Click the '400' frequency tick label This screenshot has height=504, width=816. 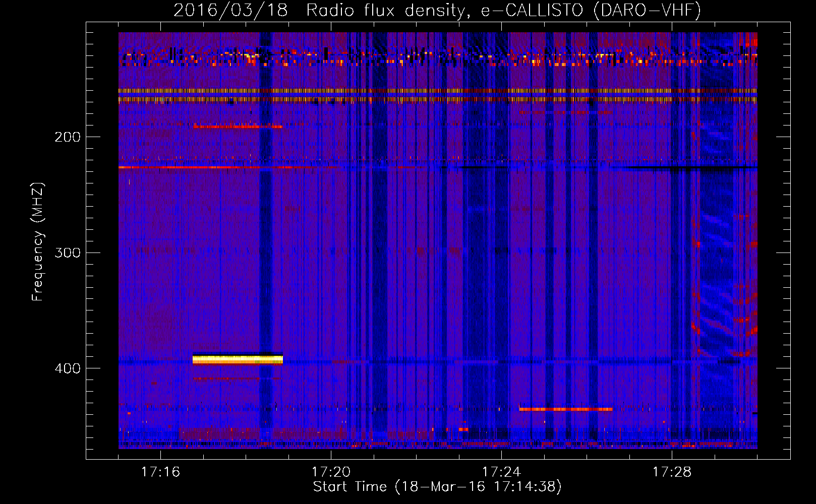pyautogui.click(x=68, y=368)
